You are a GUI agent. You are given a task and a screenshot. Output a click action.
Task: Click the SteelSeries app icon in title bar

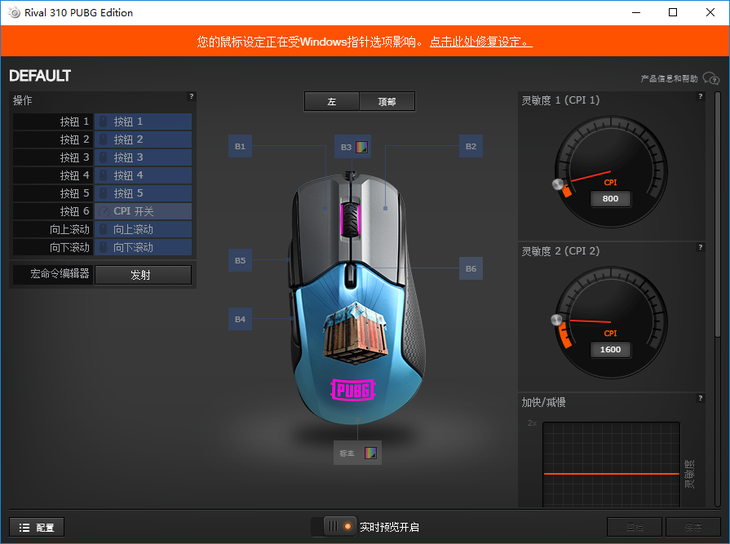(14, 13)
